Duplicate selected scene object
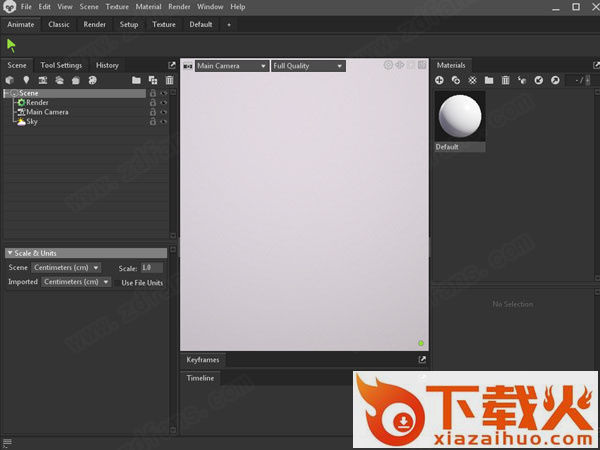 click(x=153, y=80)
